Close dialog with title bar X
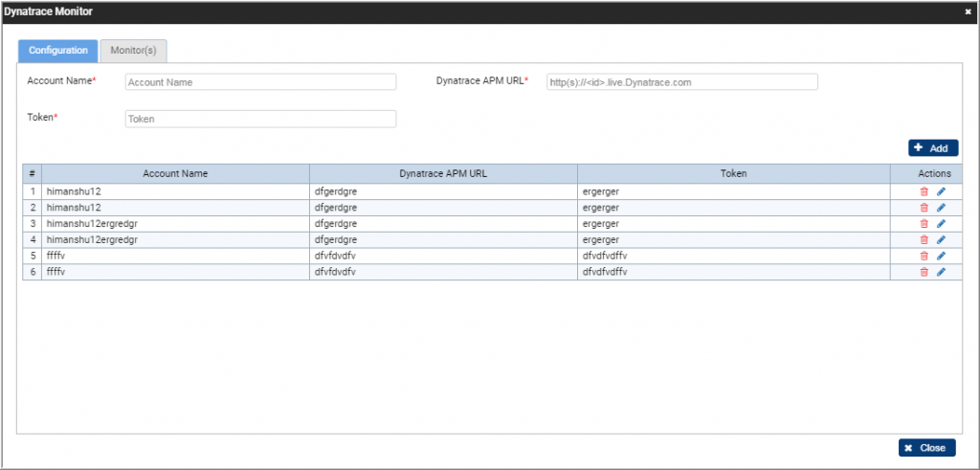This screenshot has width=980, height=470. click(968, 11)
